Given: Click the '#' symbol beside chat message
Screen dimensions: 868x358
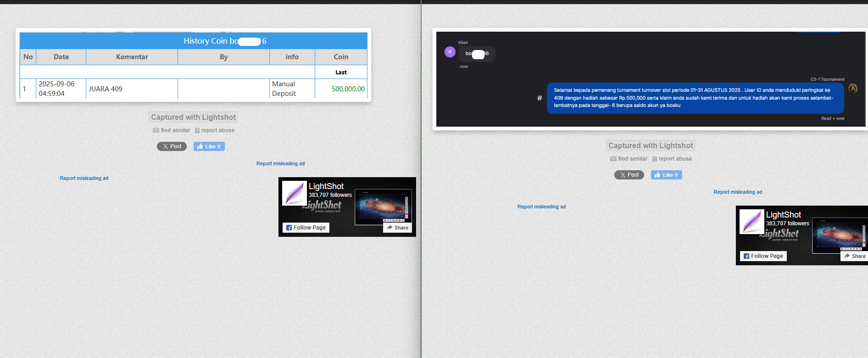Looking at the screenshot, I should click(540, 98).
